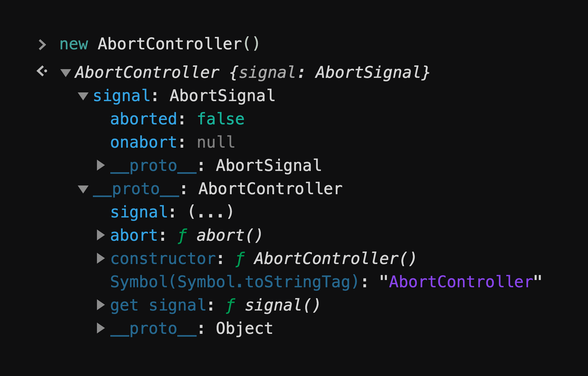Expand __proto__: AbortSignal disclosure triangle
The width and height of the screenshot is (588, 376).
(101, 165)
